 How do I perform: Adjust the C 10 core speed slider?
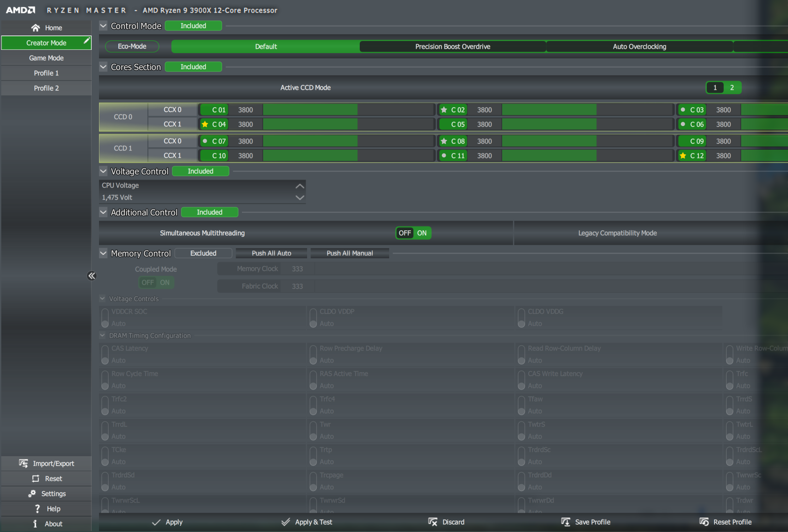tap(349, 155)
